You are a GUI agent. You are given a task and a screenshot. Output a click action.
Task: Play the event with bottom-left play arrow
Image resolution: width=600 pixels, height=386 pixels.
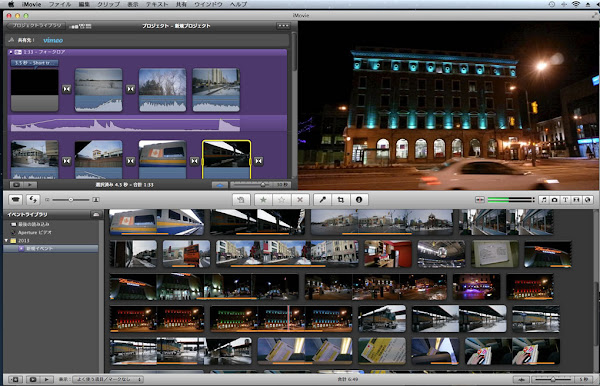point(47,379)
